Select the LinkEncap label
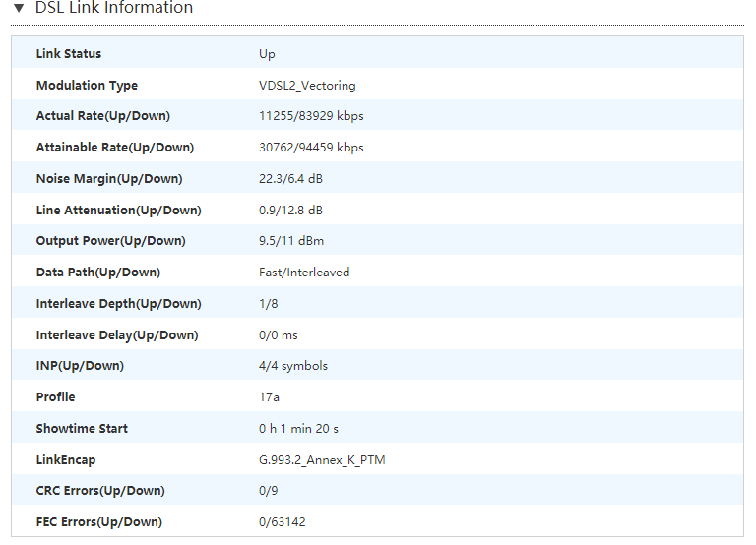 pyautogui.click(x=66, y=460)
